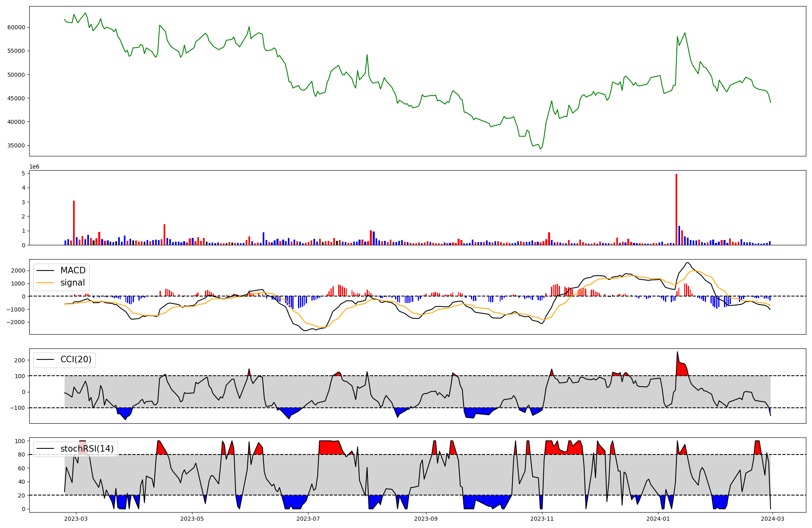
Task: Click the 2023-11 date tick label
Action: [542, 519]
